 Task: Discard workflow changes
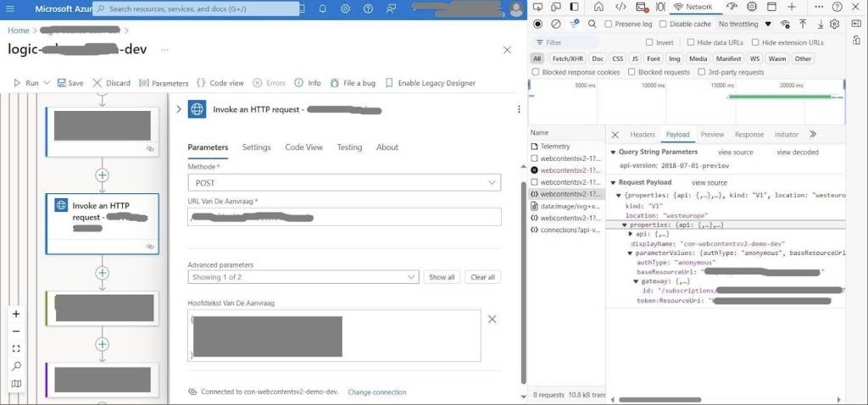111,83
